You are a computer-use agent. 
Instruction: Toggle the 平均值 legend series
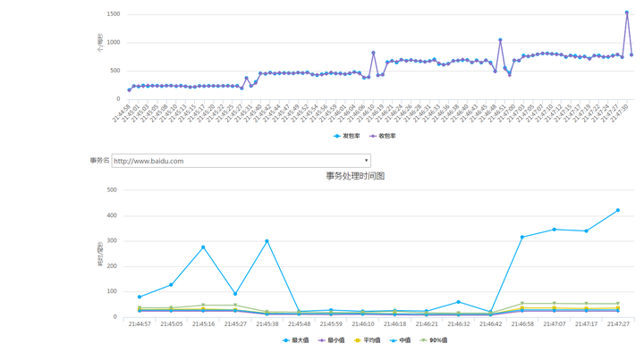(368, 340)
